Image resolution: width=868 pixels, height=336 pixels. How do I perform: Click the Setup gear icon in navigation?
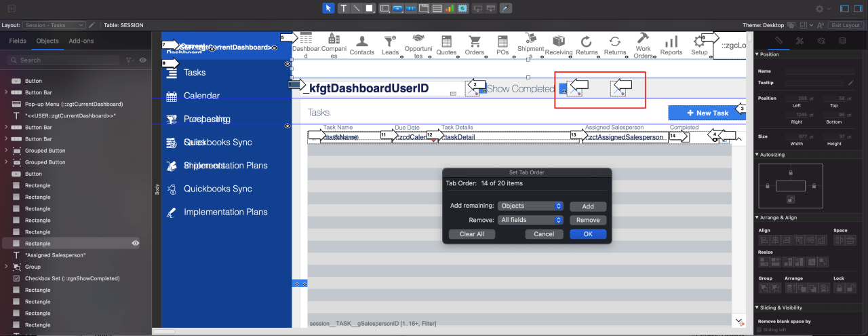pyautogui.click(x=699, y=41)
